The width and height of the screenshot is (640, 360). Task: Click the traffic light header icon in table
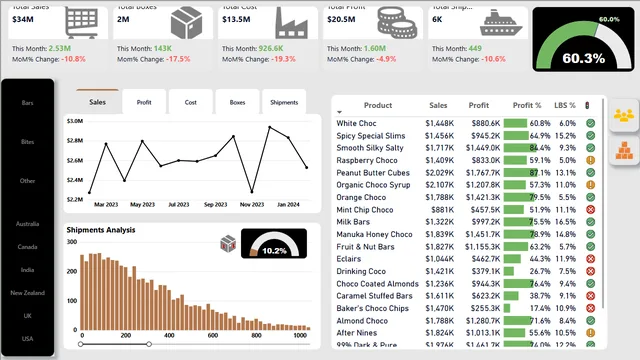587,106
